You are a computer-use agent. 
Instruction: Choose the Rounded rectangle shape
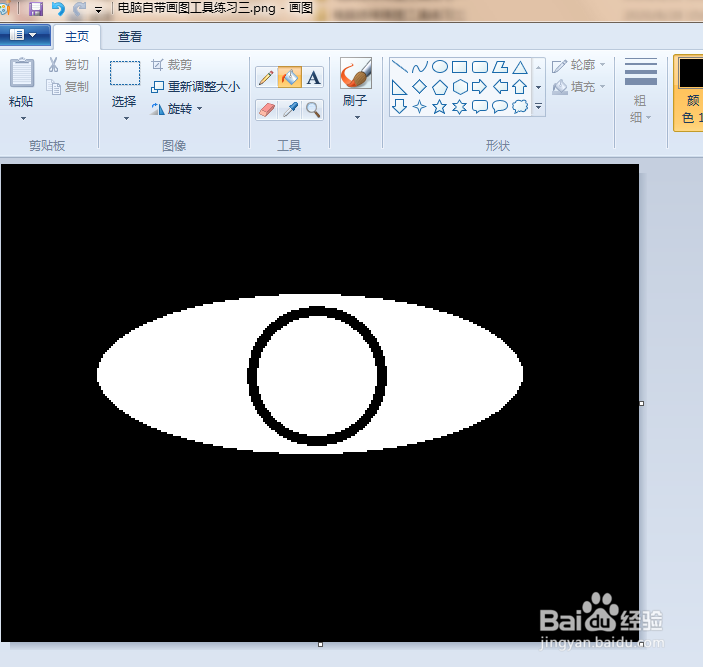(480, 67)
